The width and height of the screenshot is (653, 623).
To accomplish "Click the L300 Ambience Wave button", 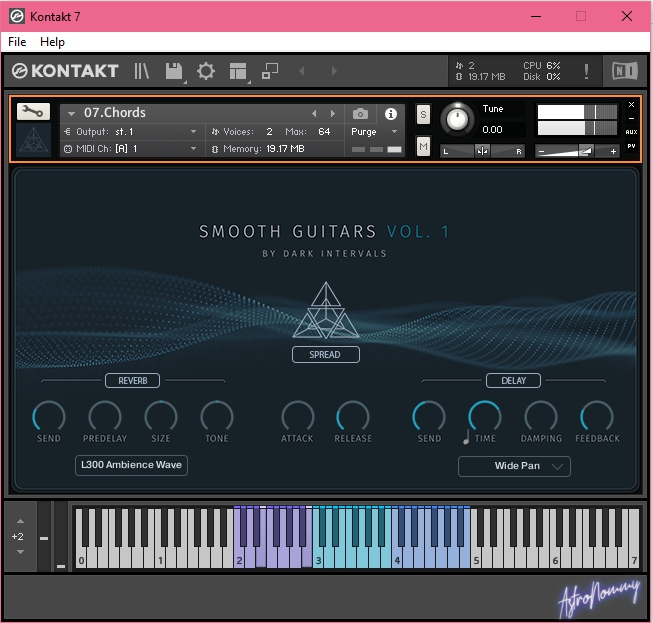I will coord(132,465).
